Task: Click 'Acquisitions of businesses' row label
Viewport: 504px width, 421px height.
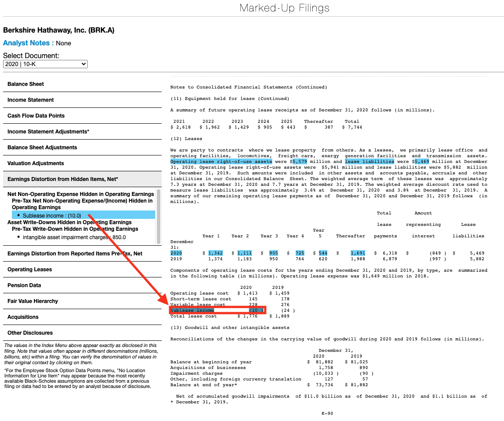Action: pyautogui.click(x=208, y=368)
